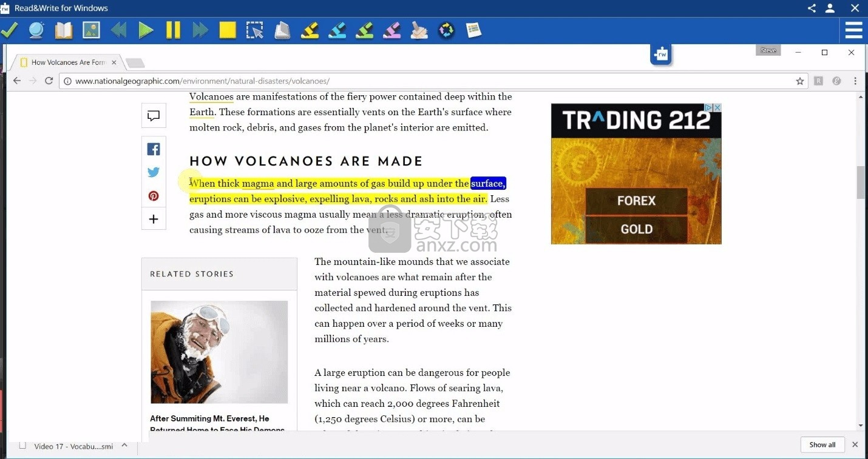Pause the text-to-speech reading
This screenshot has width=868, height=459.
point(173,30)
